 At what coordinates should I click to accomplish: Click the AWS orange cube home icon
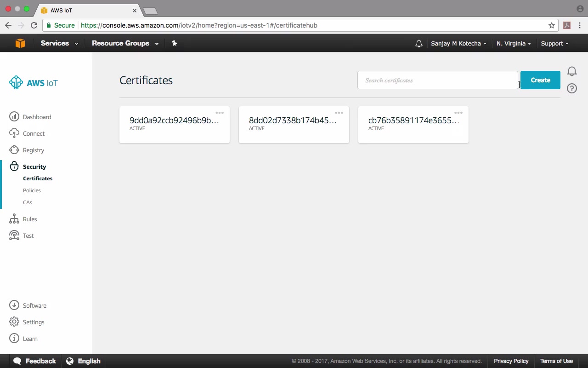pos(20,43)
